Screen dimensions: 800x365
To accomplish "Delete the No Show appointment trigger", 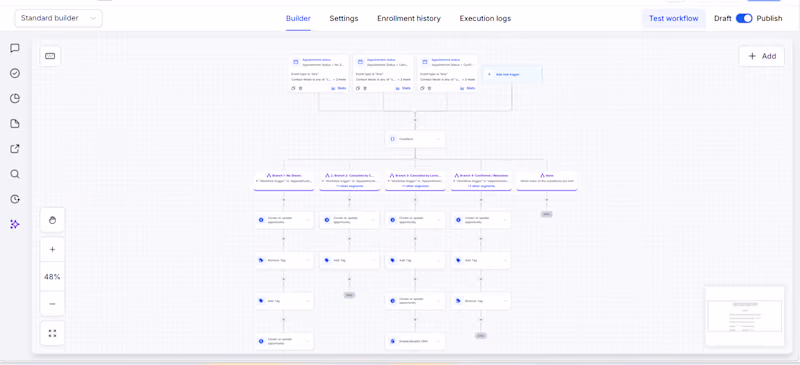I will [x=300, y=88].
